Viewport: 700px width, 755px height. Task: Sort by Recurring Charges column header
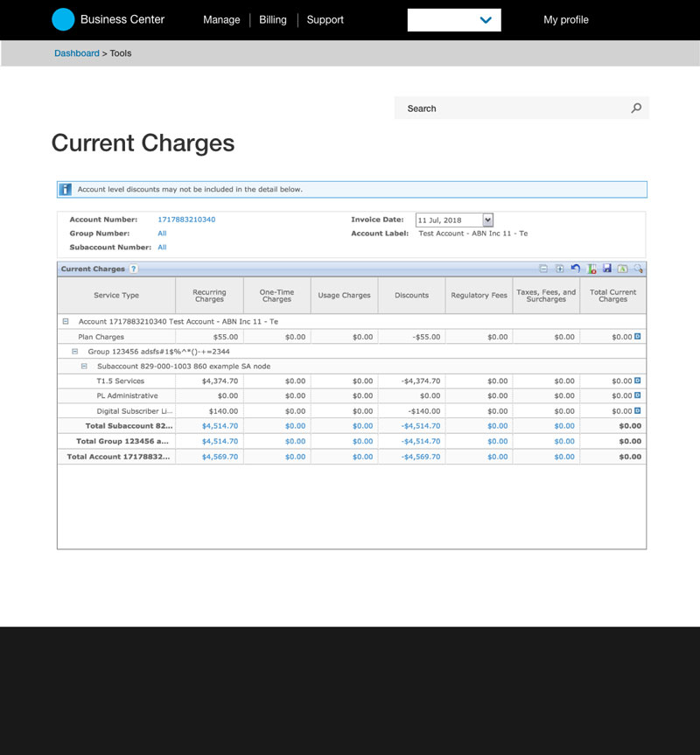[x=209, y=295]
